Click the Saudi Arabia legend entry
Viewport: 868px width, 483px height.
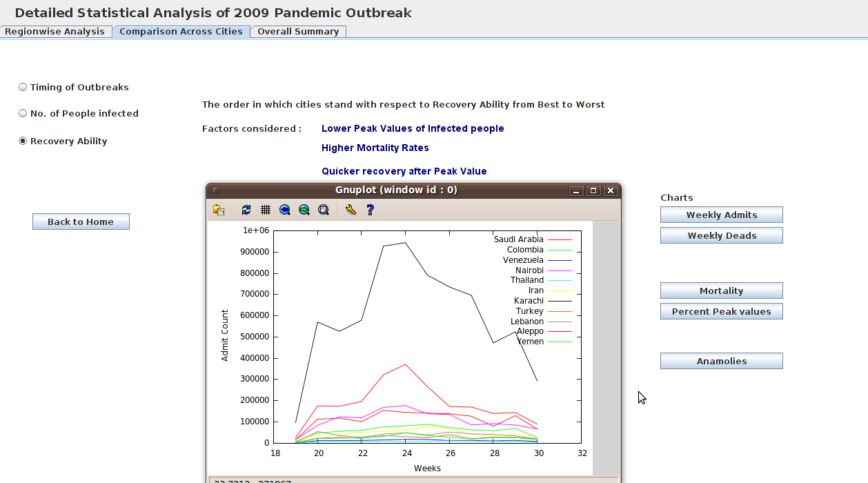(519, 240)
